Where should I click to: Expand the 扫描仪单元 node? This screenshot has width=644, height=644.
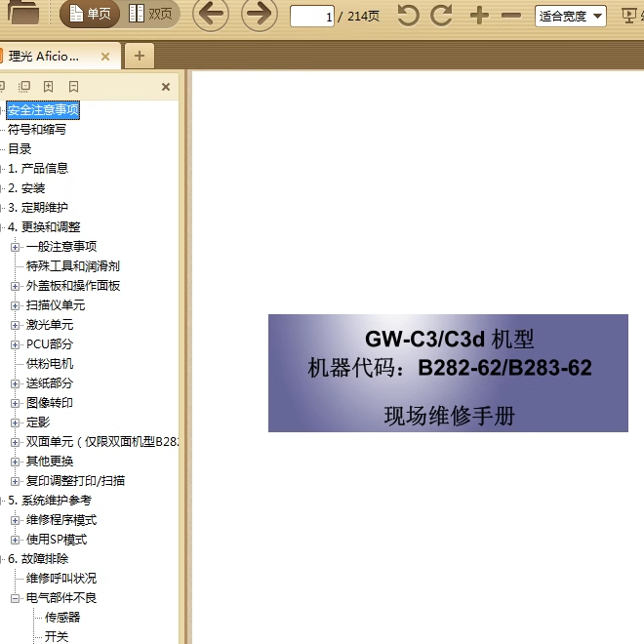pos(15,305)
